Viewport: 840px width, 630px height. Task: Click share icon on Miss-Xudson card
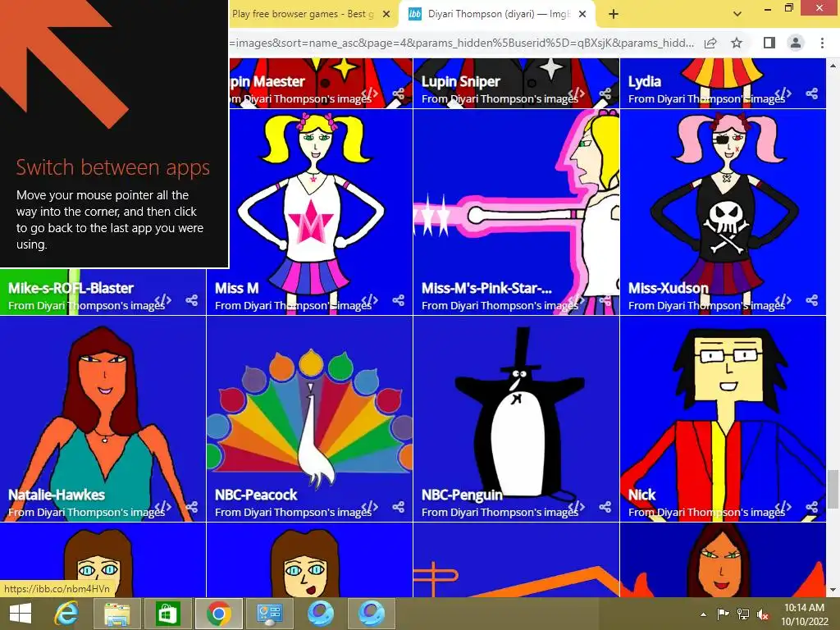(x=811, y=300)
